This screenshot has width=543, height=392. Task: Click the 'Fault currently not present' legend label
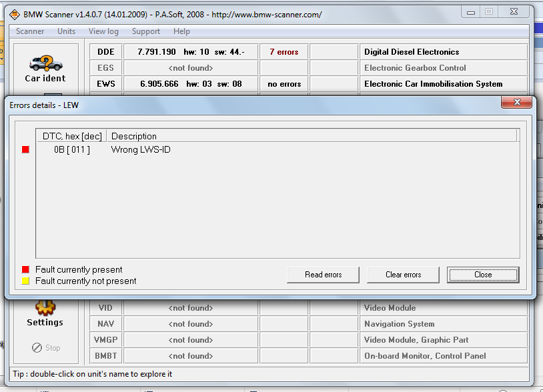[x=86, y=281]
